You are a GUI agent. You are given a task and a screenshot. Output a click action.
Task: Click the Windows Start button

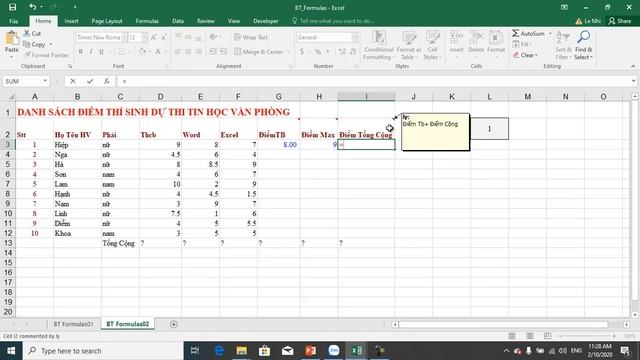click(x=11, y=351)
